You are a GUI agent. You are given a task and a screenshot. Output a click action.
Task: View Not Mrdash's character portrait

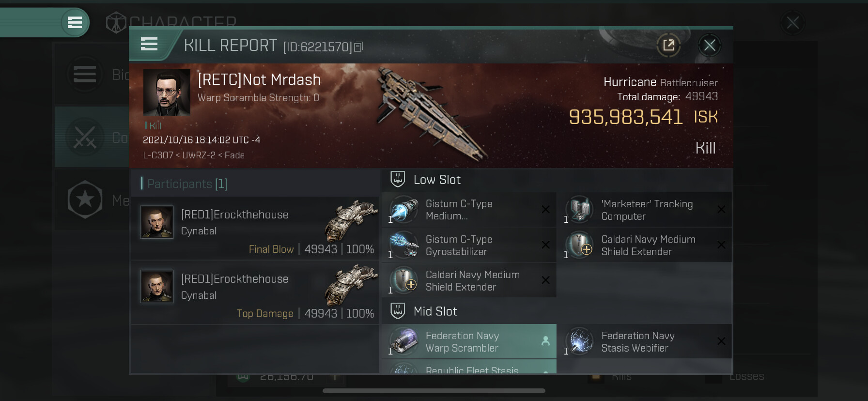click(167, 93)
